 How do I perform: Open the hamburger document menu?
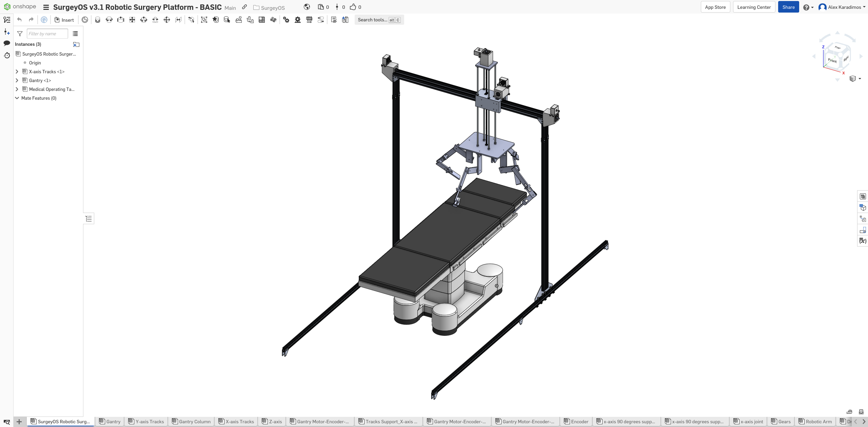coord(46,7)
